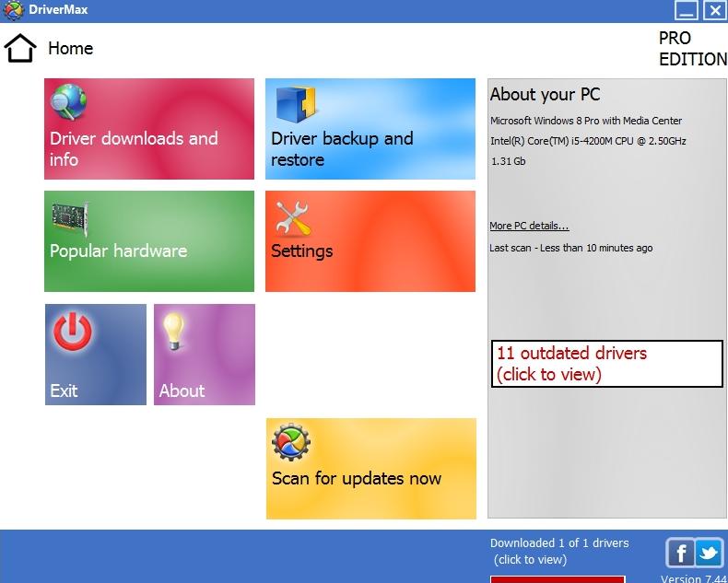Click the gear scan icon
This screenshot has height=583, width=728.
click(x=291, y=442)
